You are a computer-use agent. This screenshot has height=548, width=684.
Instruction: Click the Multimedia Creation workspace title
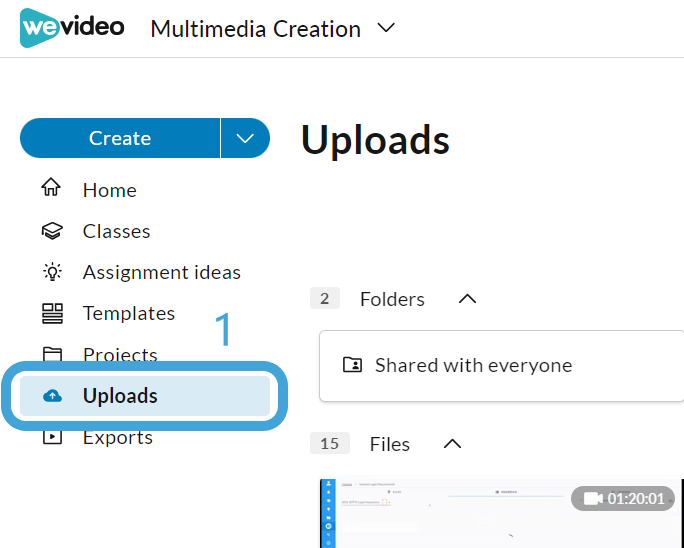click(256, 29)
